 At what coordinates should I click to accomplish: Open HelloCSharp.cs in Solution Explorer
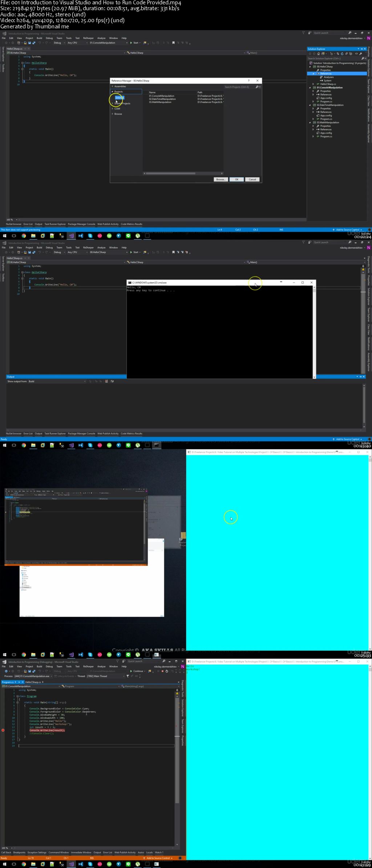pos(328,84)
